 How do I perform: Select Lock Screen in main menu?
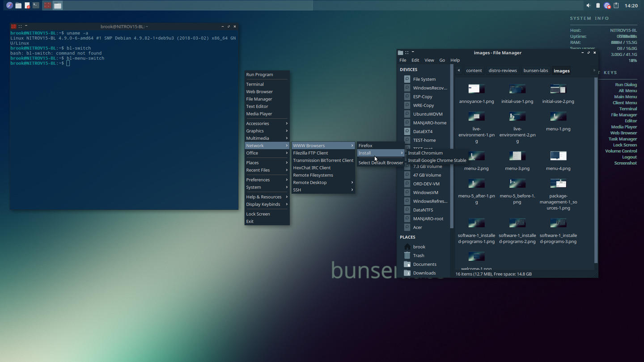point(267,214)
